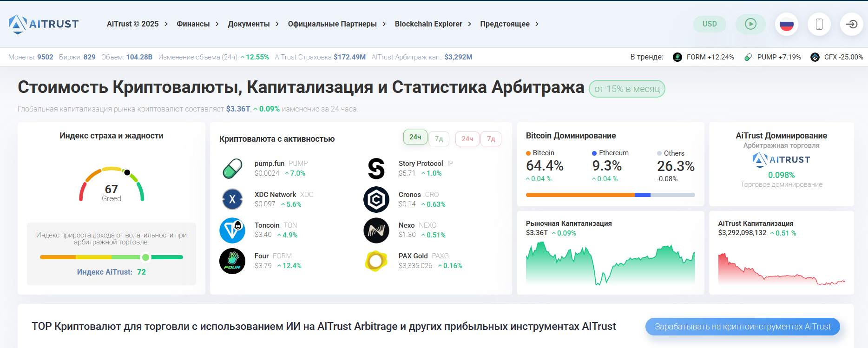Click the login arrow icon
Image resolution: width=868 pixels, height=348 pixels.
852,24
